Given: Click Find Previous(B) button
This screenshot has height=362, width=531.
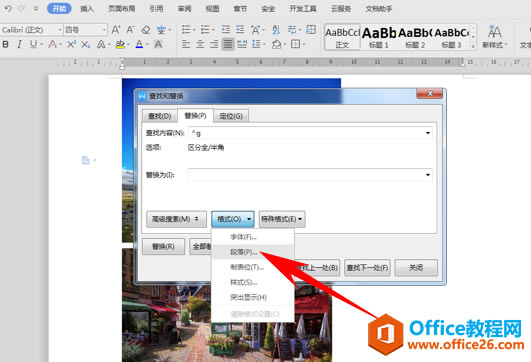Looking at the screenshot, I should pyautogui.click(x=317, y=268).
